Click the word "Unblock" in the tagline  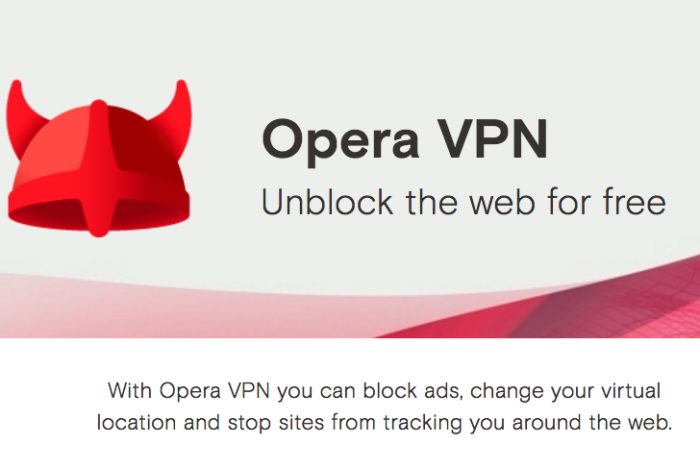(327, 202)
